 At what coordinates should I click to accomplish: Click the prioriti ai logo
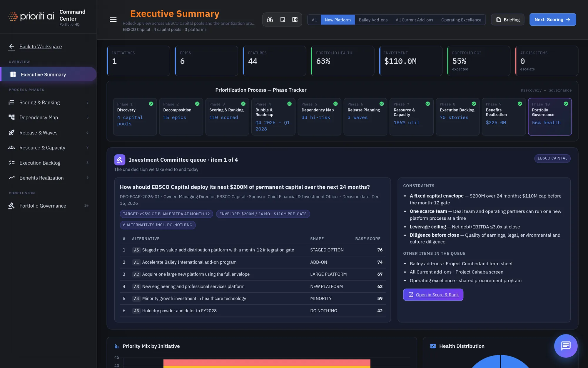click(31, 16)
